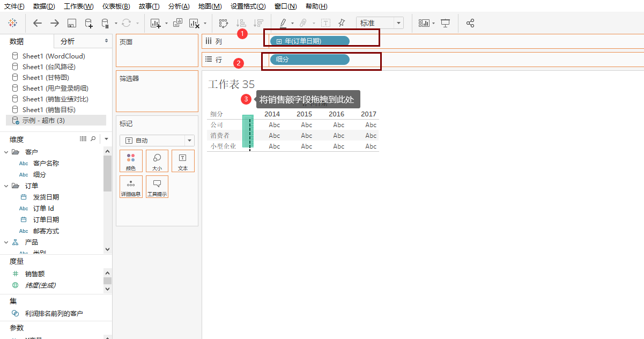Open the 分析(A) menu
644x339 pixels.
point(179,6)
